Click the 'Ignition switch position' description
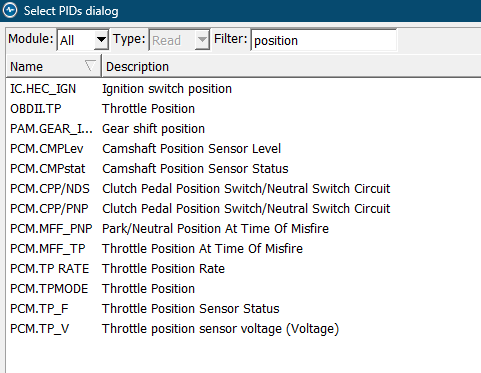 click(167, 89)
